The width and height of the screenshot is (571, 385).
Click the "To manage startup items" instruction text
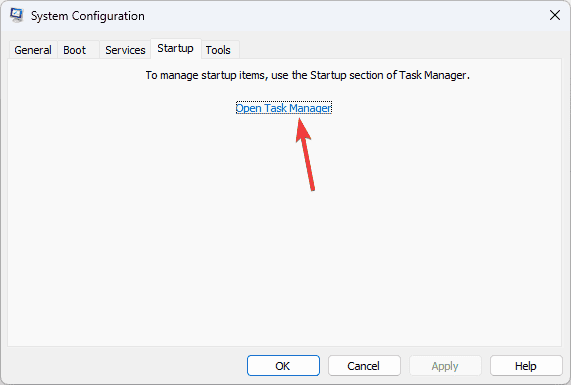tap(308, 75)
